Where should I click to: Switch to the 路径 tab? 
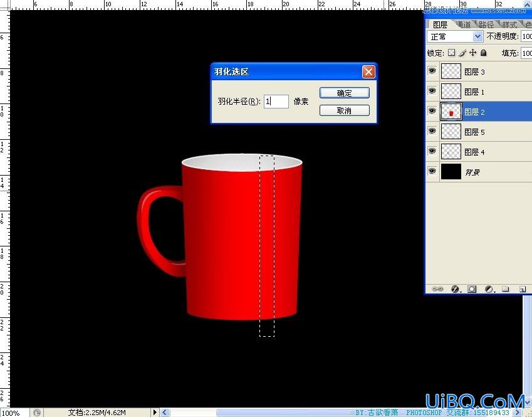[486, 24]
